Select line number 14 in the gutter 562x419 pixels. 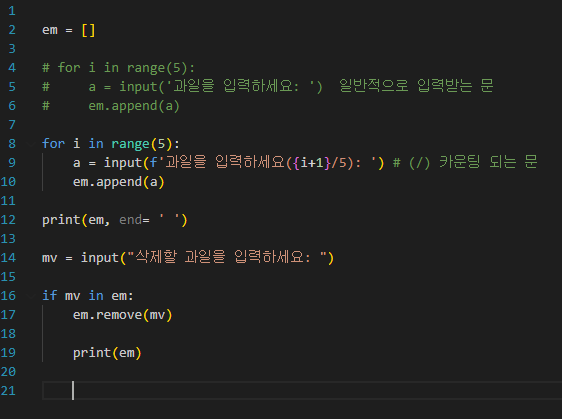(x=8, y=258)
